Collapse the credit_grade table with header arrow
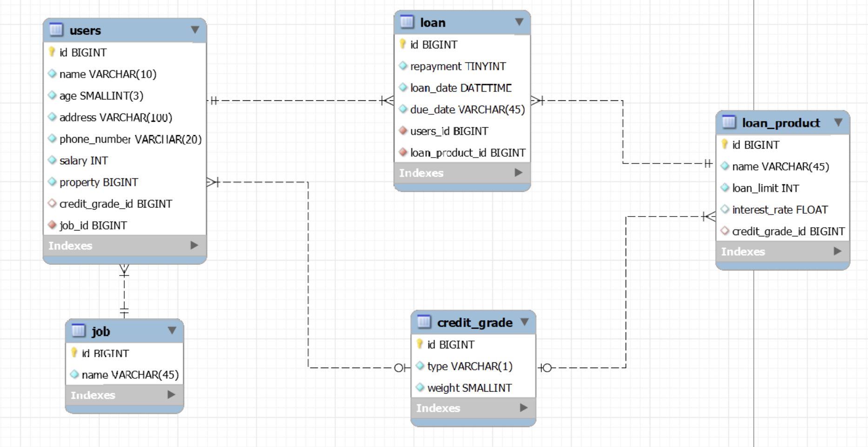This screenshot has height=447, width=868. coord(525,322)
